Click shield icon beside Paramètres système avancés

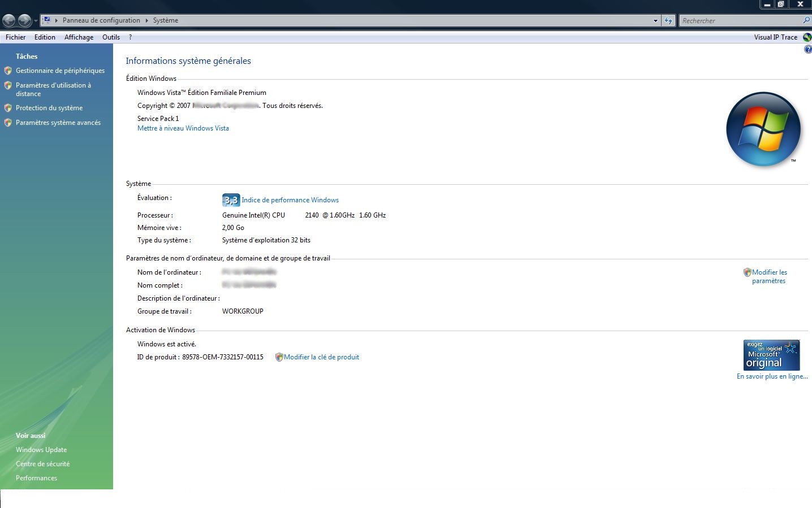point(8,123)
